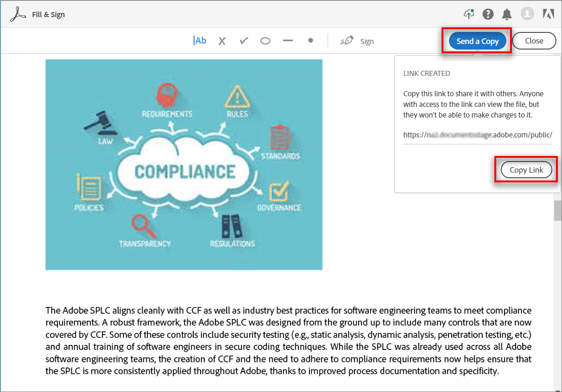Click the 'Copy this link to share' description

(x=474, y=104)
